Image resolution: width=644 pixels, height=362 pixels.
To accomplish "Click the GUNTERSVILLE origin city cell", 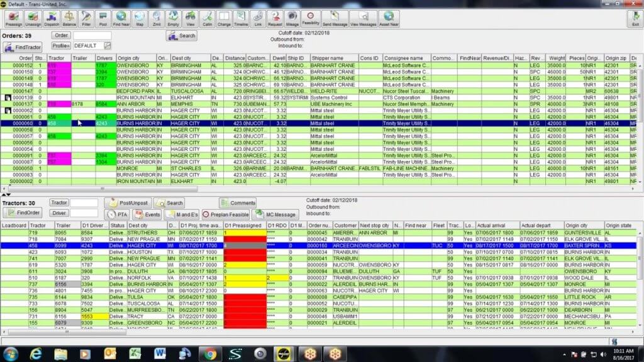I will [584, 233].
